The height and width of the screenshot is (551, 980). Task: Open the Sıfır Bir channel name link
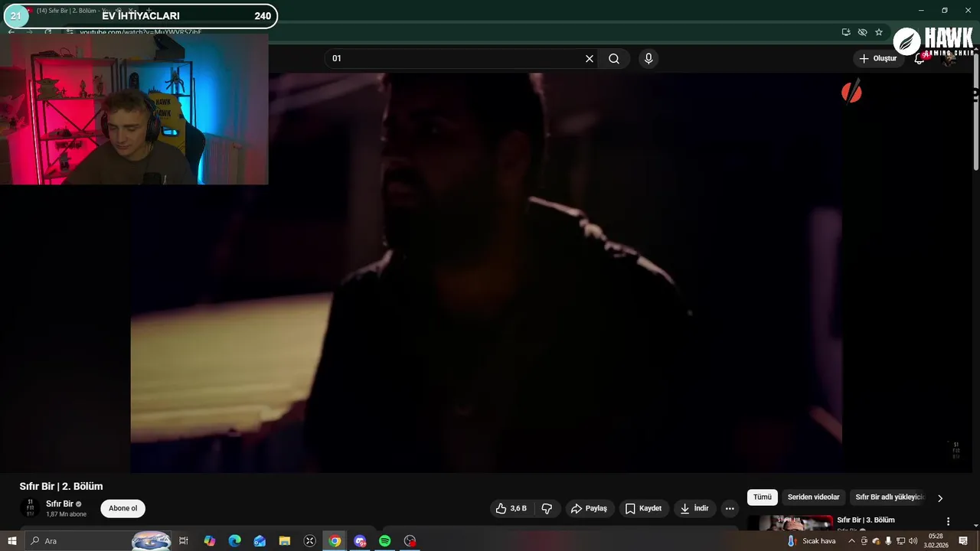tap(60, 504)
